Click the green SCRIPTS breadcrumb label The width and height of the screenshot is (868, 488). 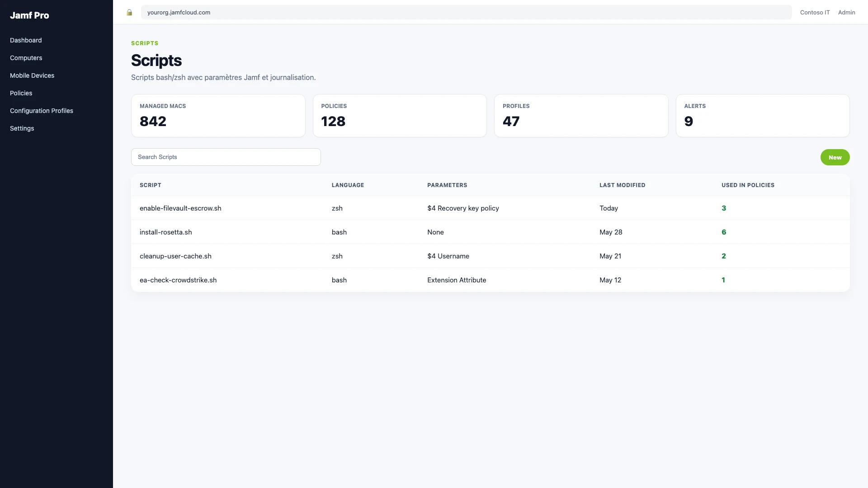[145, 43]
